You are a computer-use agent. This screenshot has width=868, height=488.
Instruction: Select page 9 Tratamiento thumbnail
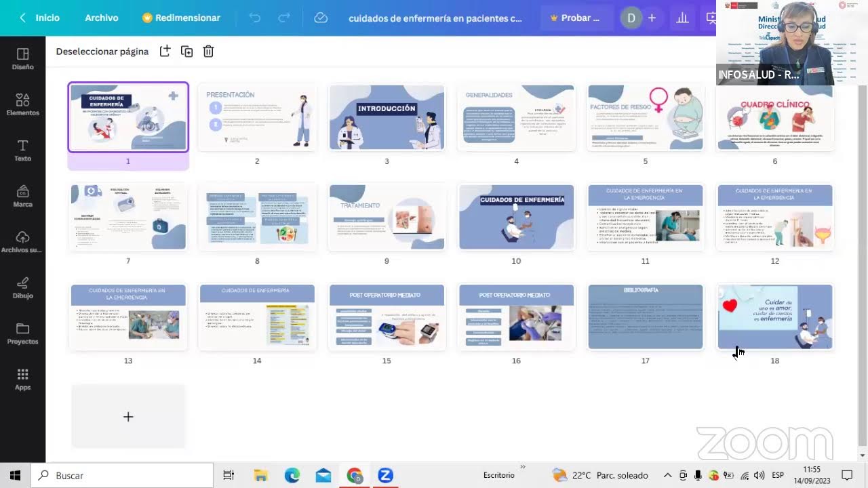pos(387,217)
